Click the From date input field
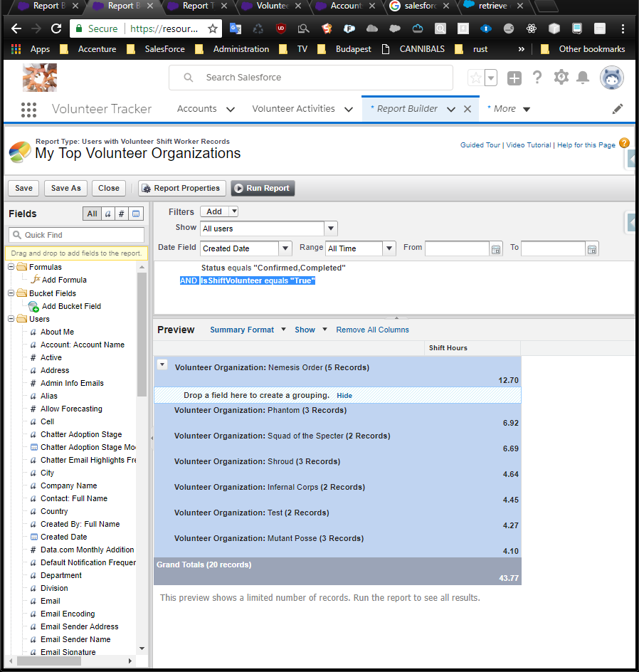This screenshot has width=639, height=672. (457, 248)
